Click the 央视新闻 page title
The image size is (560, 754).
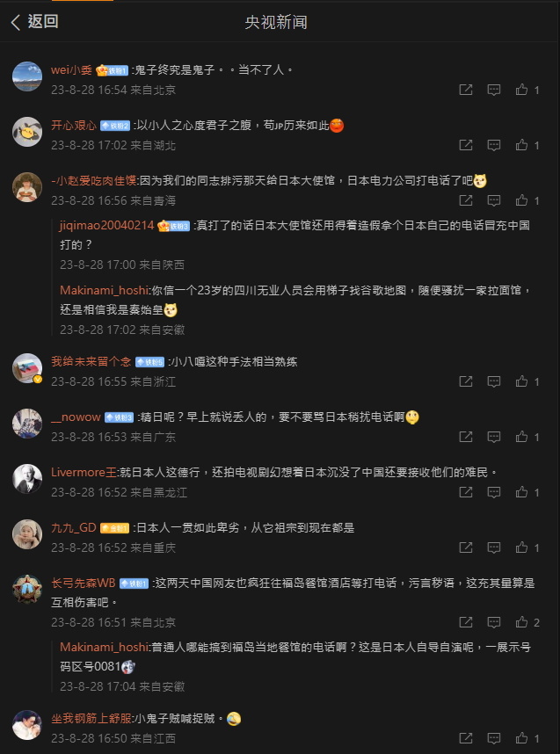click(276, 22)
